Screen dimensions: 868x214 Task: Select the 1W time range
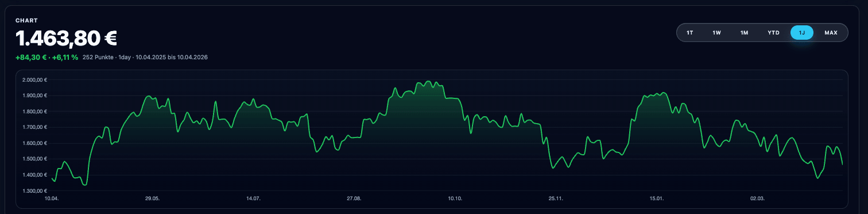point(717,33)
